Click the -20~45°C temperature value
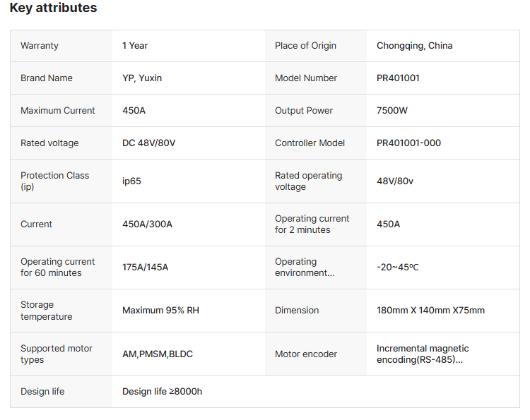Viewport: 530px width, 420px height. (x=397, y=267)
